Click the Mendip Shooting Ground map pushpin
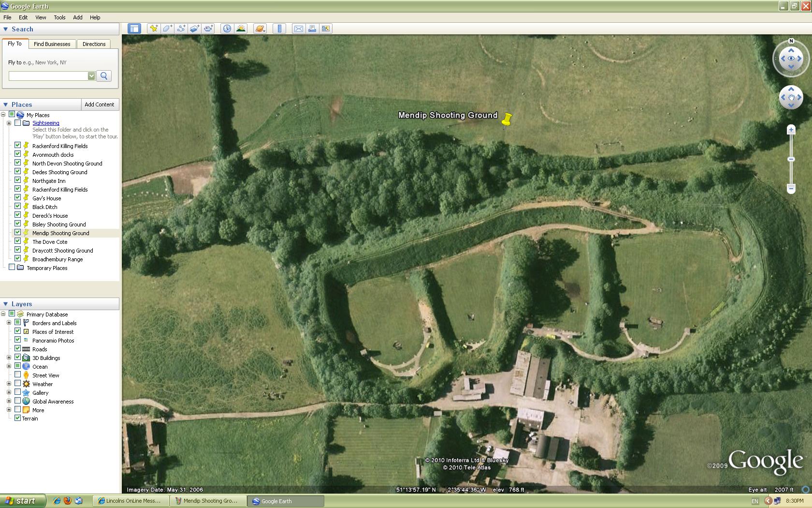The height and width of the screenshot is (508, 812). click(x=507, y=120)
